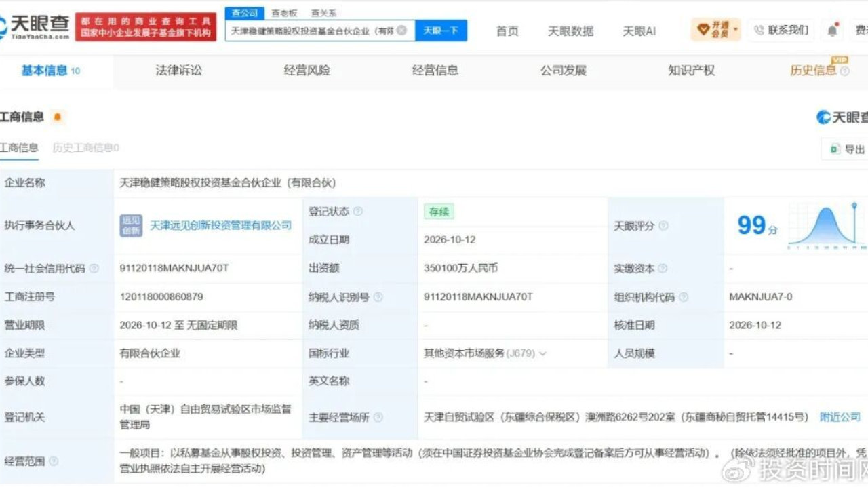Click the 存续 status tag

pyautogui.click(x=439, y=212)
